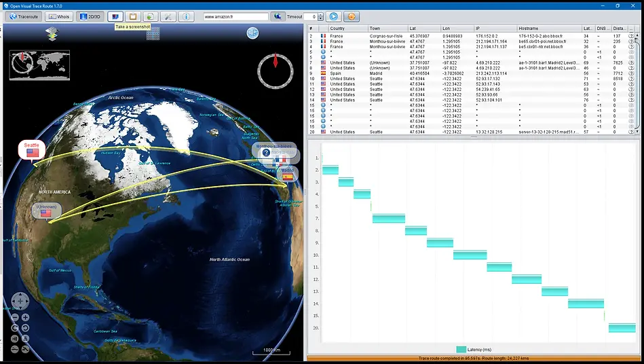Click the Timeout value field
This screenshot has height=364, width=644.
pos(310,17)
